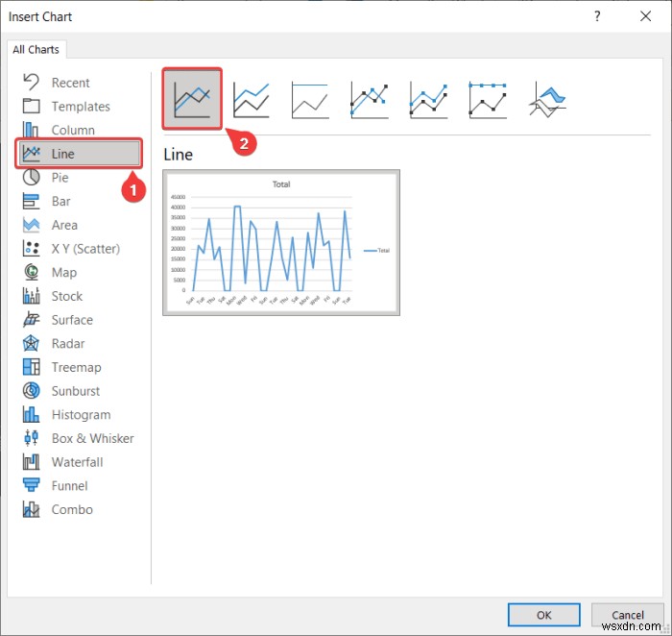Open the Map chart category
This screenshot has width=672, height=636.
tap(64, 272)
